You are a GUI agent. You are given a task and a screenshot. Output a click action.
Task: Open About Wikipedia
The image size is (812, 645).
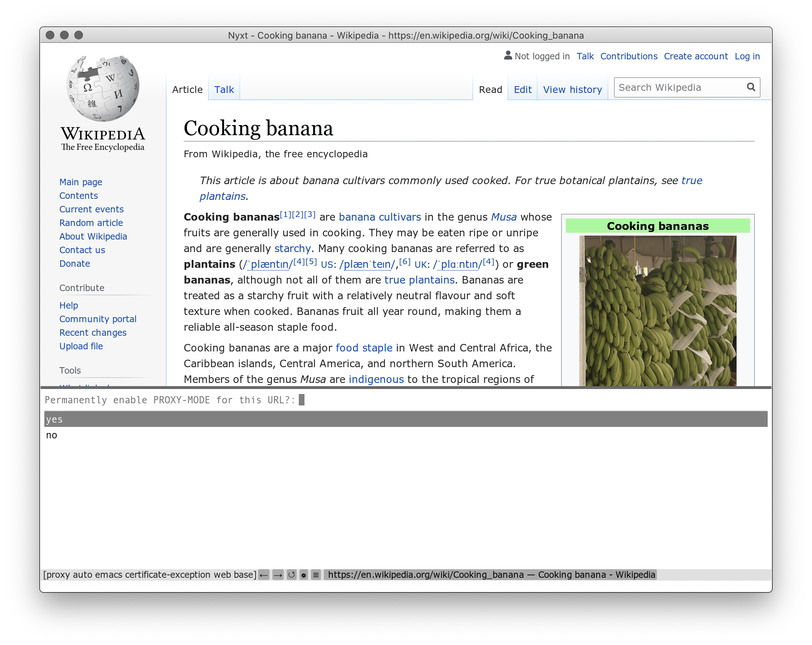pos(93,236)
